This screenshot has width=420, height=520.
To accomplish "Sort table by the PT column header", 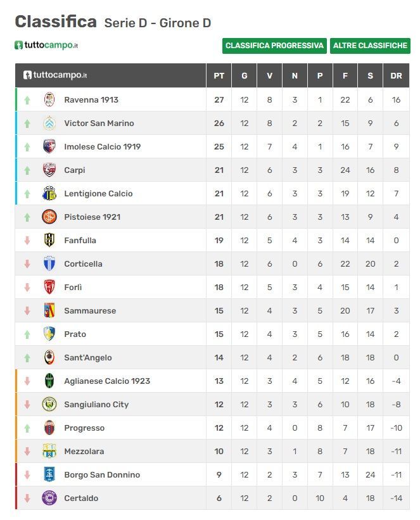I will (x=219, y=75).
